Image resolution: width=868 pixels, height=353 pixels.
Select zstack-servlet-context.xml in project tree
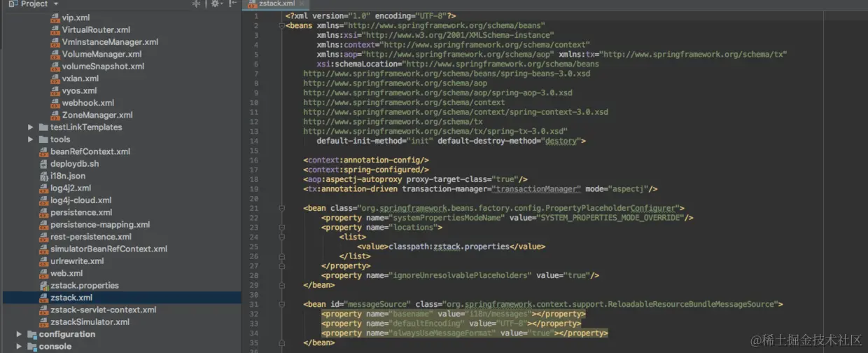coord(103,310)
